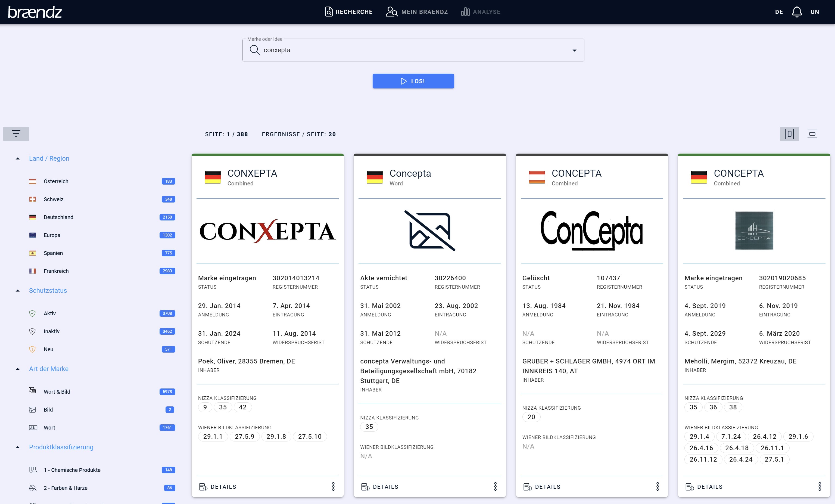The image size is (835, 504).
Task: Open the Recherche menu
Action: coord(349,12)
